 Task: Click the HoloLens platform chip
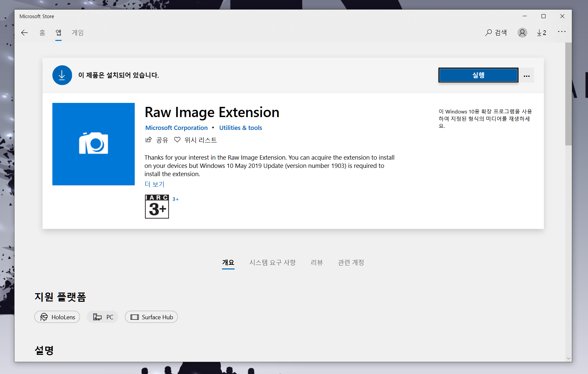57,317
